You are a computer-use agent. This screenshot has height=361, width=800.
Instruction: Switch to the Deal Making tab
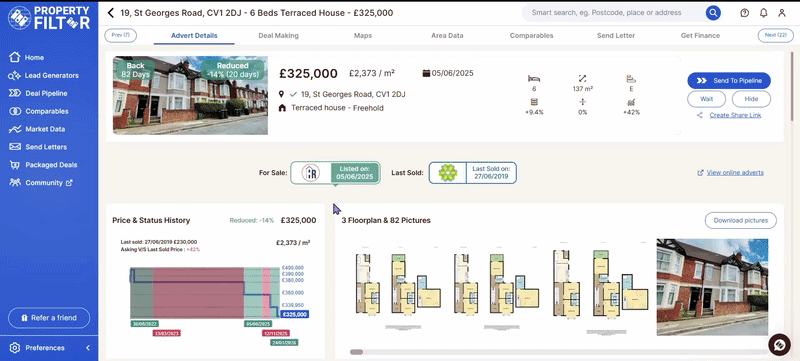click(x=279, y=36)
